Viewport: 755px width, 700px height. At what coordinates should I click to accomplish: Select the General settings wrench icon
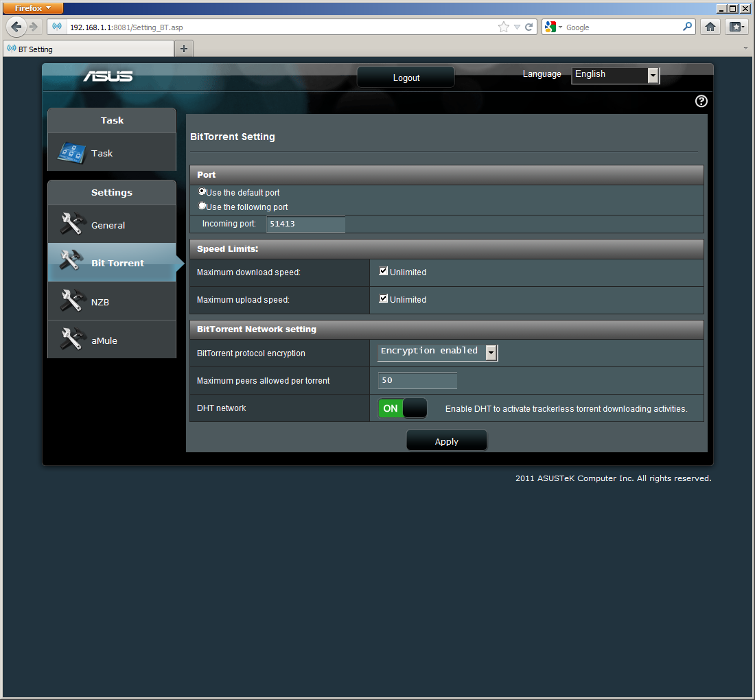(71, 224)
